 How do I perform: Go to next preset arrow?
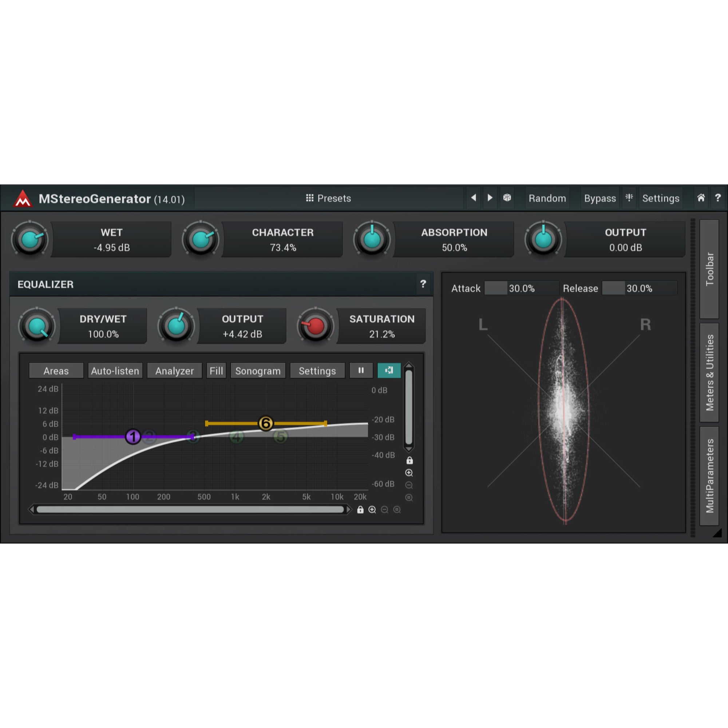pyautogui.click(x=490, y=198)
